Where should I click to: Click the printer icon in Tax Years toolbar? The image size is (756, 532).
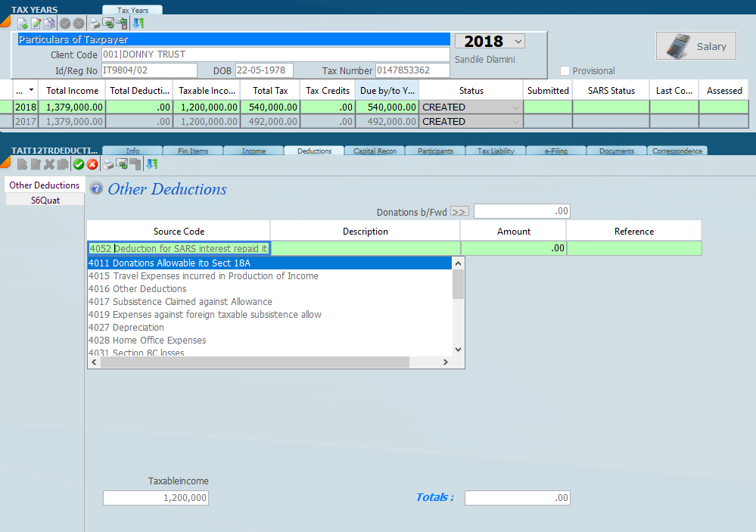pos(95,23)
